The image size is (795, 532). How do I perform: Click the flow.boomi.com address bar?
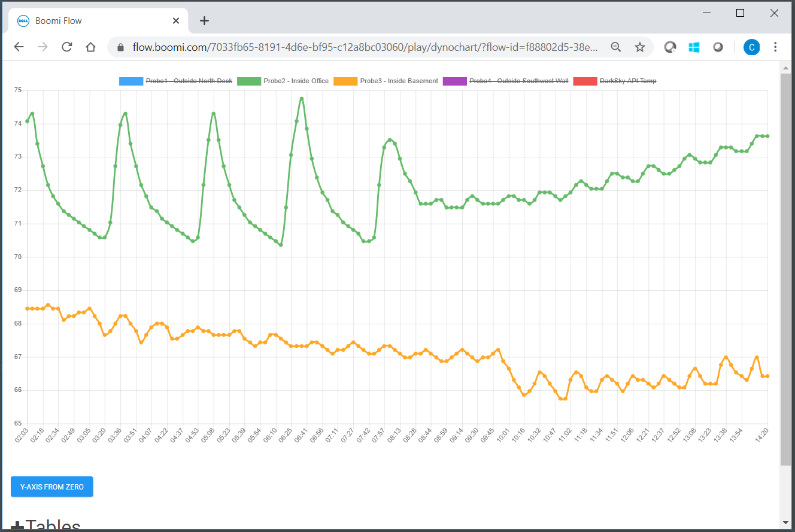tap(359, 47)
